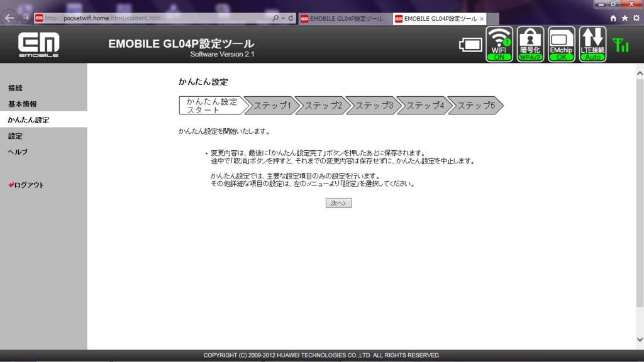Click the HUAWEI copyright footer text
The height and width of the screenshot is (362, 644).
pyautogui.click(x=321, y=356)
